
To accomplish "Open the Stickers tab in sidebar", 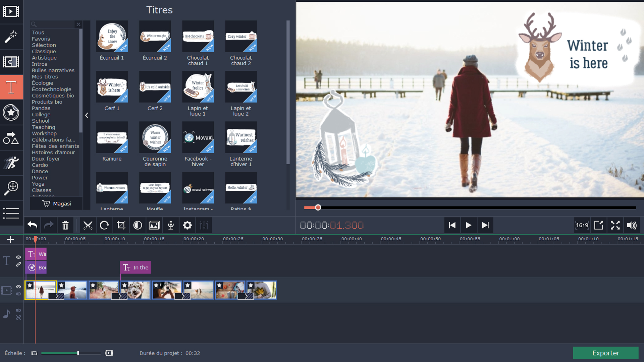I will pyautogui.click(x=11, y=113).
